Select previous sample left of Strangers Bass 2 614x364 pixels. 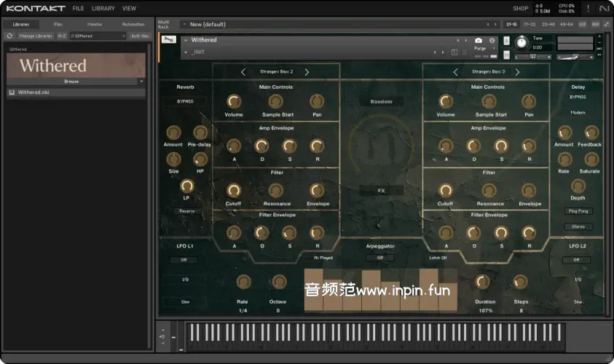[244, 72]
